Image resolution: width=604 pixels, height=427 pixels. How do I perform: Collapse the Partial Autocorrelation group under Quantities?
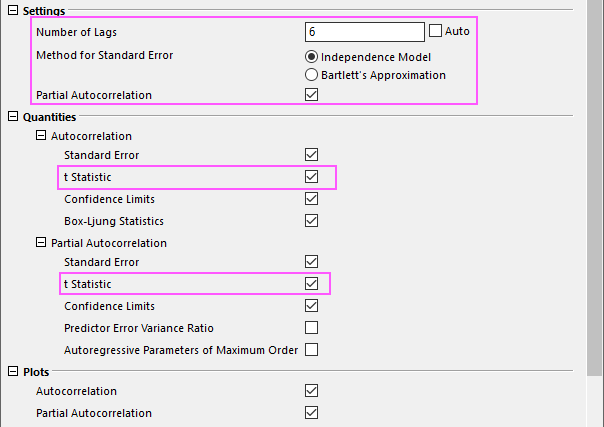[41, 242]
